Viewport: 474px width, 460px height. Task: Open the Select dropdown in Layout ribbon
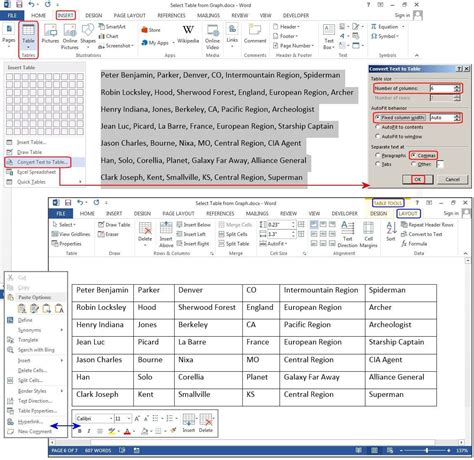(x=64, y=225)
